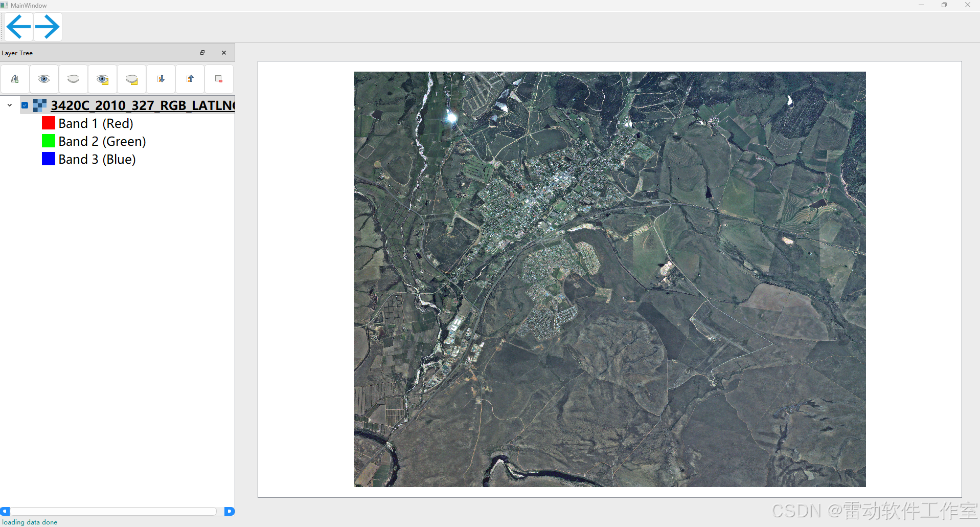Click the blue back arrow button
This screenshot has height=527, width=980.
(x=19, y=27)
